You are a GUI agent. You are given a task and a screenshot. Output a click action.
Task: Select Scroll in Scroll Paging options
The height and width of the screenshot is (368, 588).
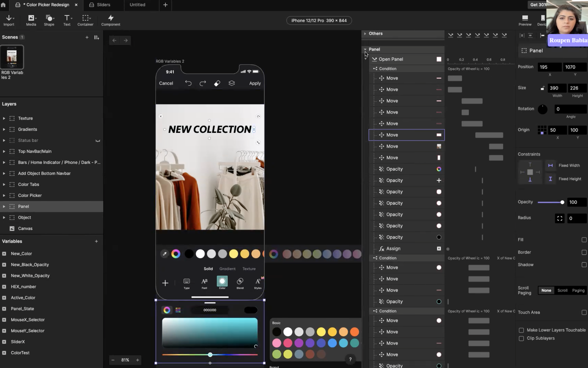click(x=562, y=290)
